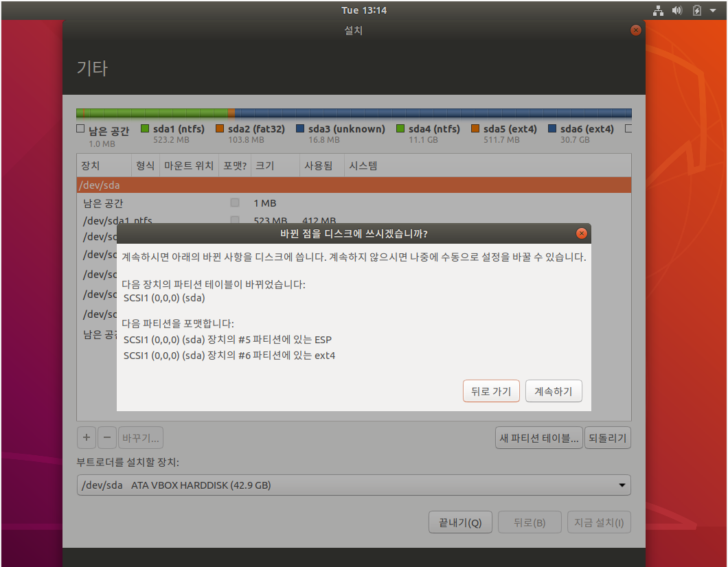Image resolution: width=728 pixels, height=567 pixels.
Task: Click the sda4 (ntfs) green legend swatch
Action: 400,128
